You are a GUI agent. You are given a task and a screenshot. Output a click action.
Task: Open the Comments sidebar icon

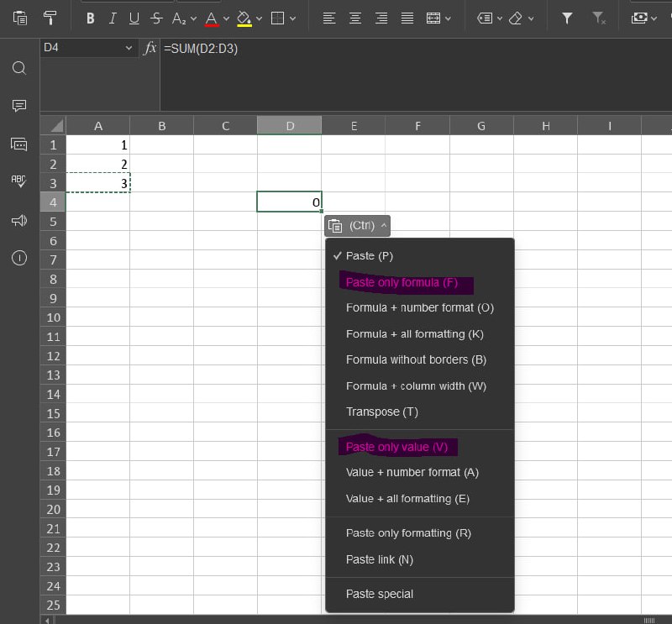[x=19, y=106]
